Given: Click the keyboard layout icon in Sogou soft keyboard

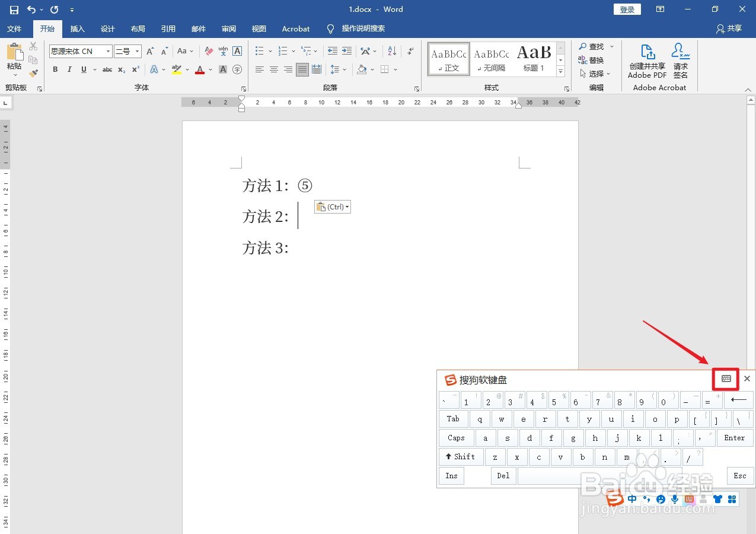Looking at the screenshot, I should point(726,379).
